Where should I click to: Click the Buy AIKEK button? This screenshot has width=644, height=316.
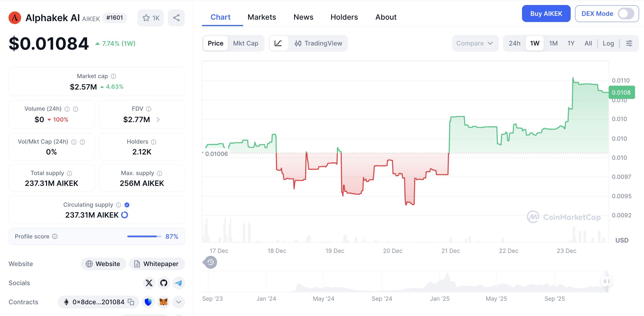click(x=546, y=14)
